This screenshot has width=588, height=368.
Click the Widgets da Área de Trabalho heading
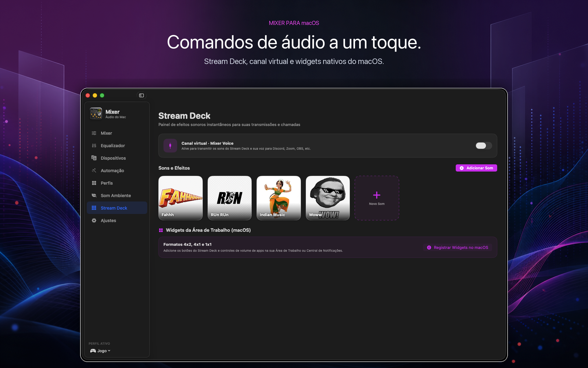[x=208, y=230]
